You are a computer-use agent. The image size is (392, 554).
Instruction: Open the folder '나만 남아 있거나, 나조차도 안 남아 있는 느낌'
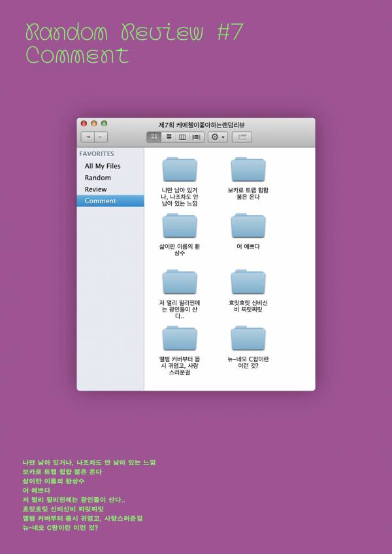(x=180, y=170)
